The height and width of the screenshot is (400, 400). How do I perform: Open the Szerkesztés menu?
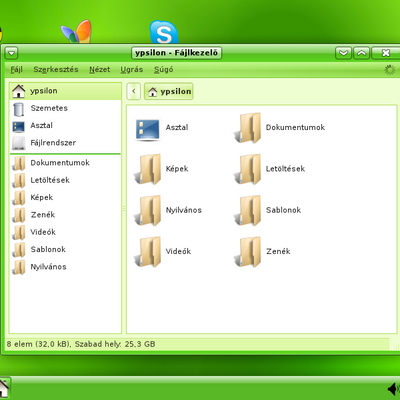56,70
